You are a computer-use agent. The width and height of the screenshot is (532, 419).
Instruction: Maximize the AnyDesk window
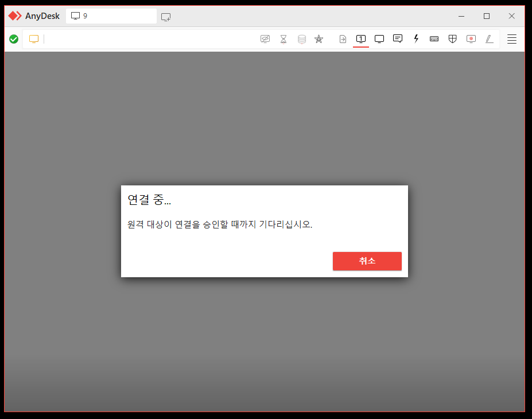pos(487,16)
